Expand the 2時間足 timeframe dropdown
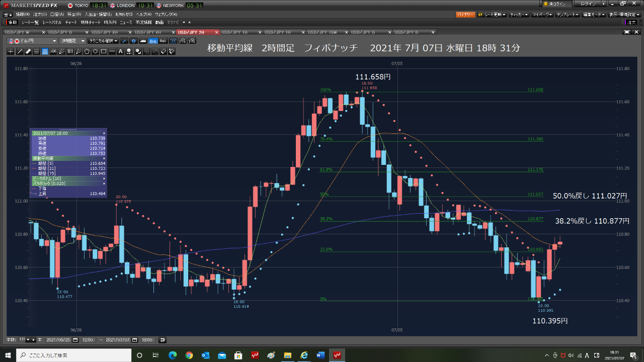644x362 pixels. coord(72,41)
